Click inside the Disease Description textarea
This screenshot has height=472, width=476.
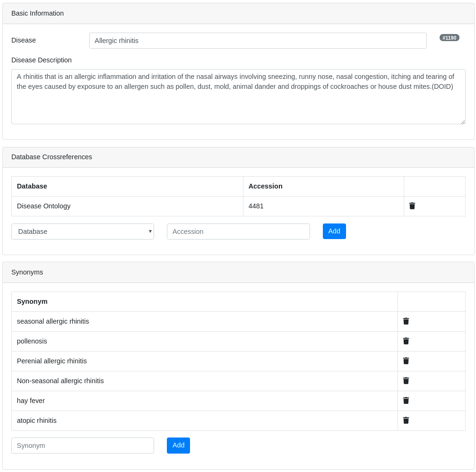click(238, 96)
